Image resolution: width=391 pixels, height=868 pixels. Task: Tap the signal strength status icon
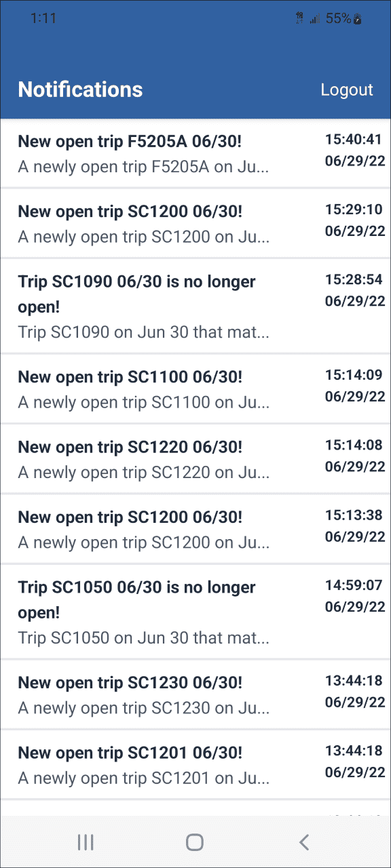coord(314,19)
